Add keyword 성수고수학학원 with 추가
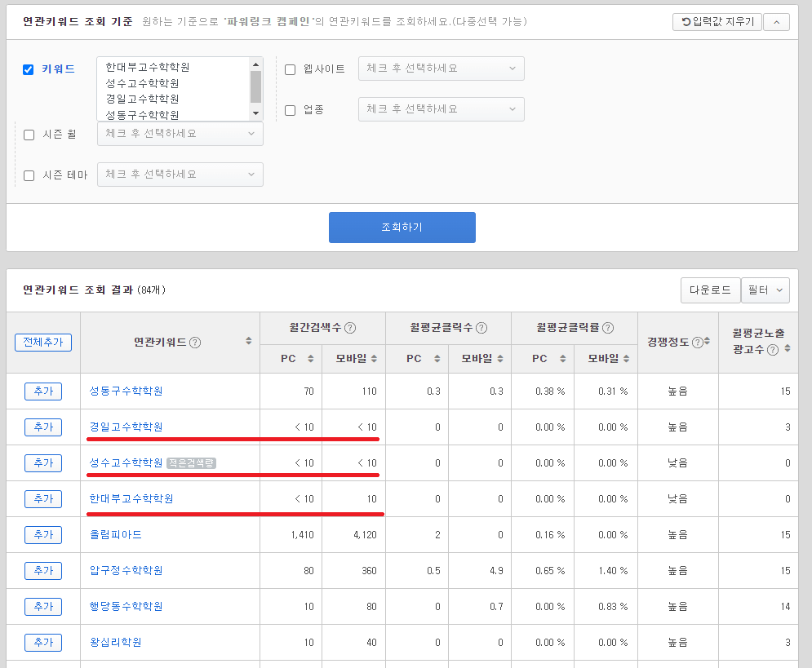 [43, 462]
